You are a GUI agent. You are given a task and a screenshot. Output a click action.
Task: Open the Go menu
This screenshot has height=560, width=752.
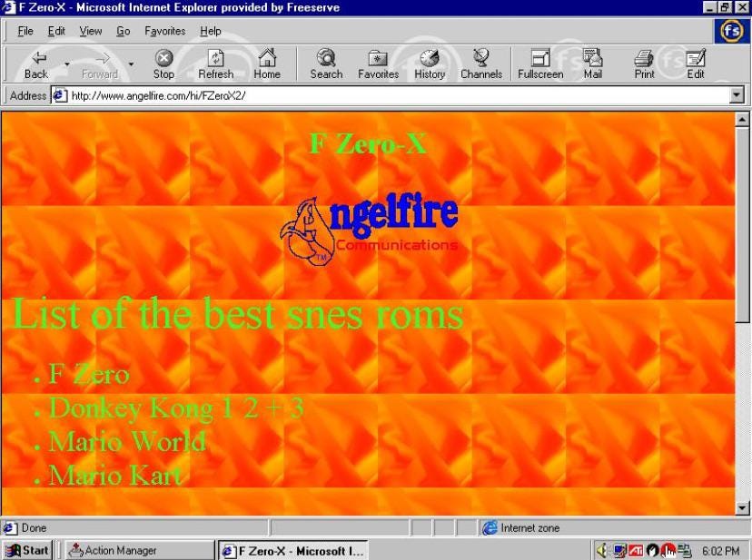[x=123, y=30]
